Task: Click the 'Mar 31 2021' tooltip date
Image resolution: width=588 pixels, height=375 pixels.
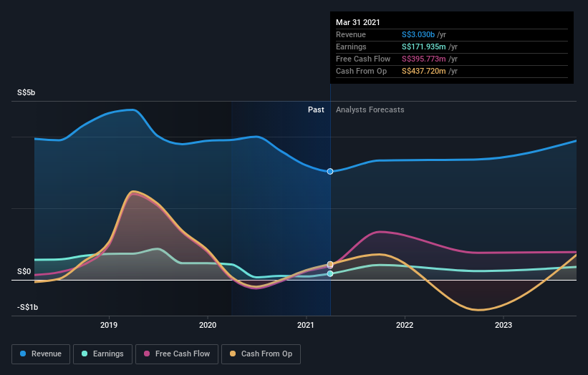Action: pyautogui.click(x=358, y=22)
